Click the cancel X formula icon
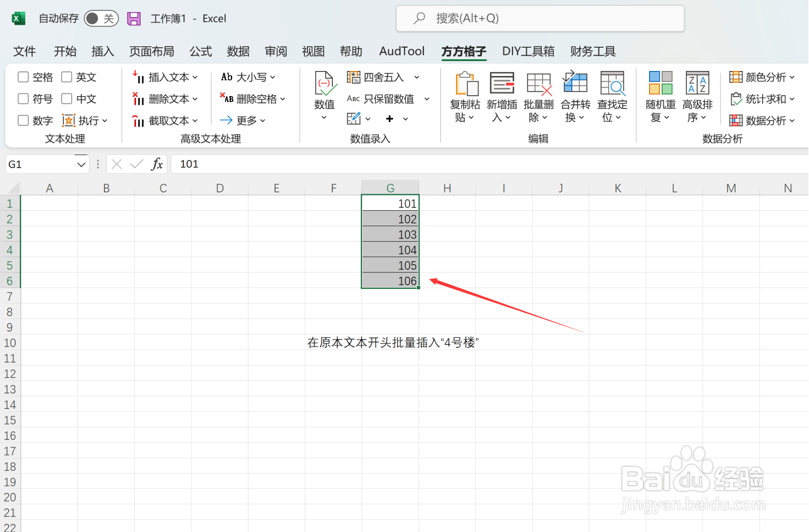Screen dimensions: 809x532 pyautogui.click(x=117, y=164)
